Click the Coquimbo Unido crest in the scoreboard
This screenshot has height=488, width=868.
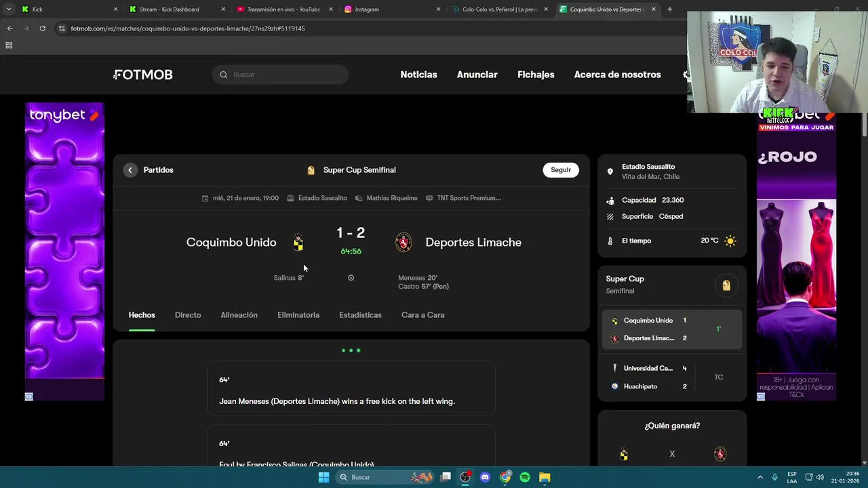298,243
